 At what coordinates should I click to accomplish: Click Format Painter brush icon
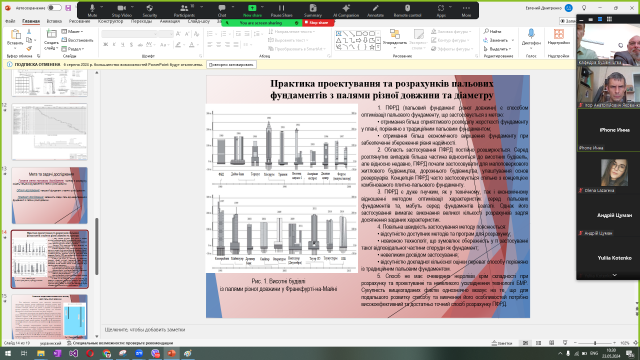point(29,49)
